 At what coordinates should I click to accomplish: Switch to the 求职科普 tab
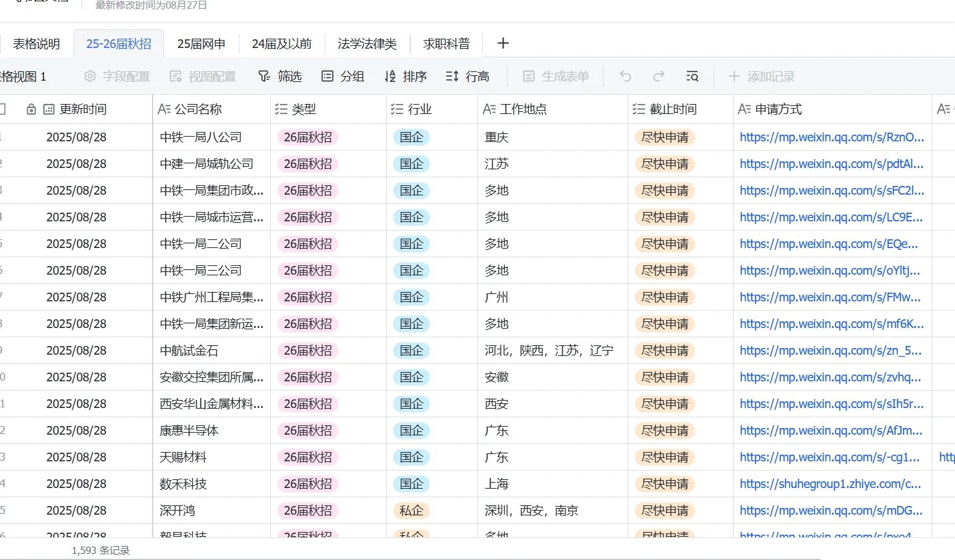tap(447, 44)
